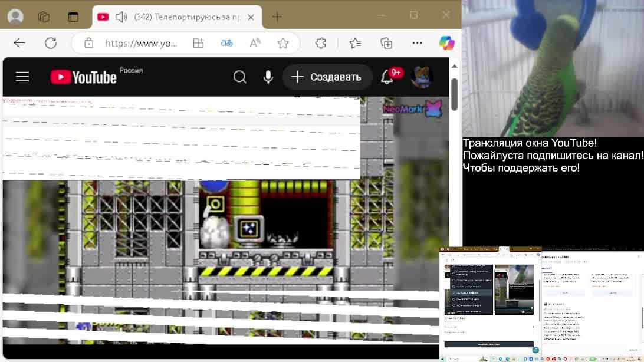
Task: Start YouTube voice search microphone
Action: pos(268,77)
